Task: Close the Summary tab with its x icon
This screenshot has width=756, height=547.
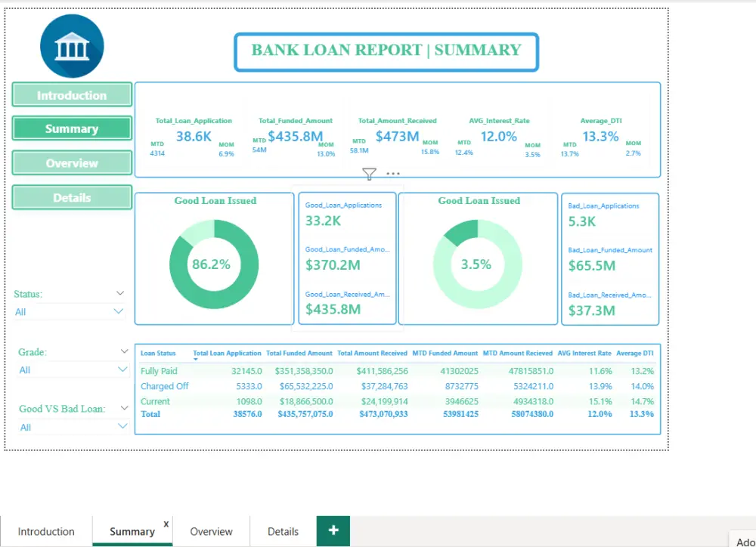Action: (x=166, y=522)
